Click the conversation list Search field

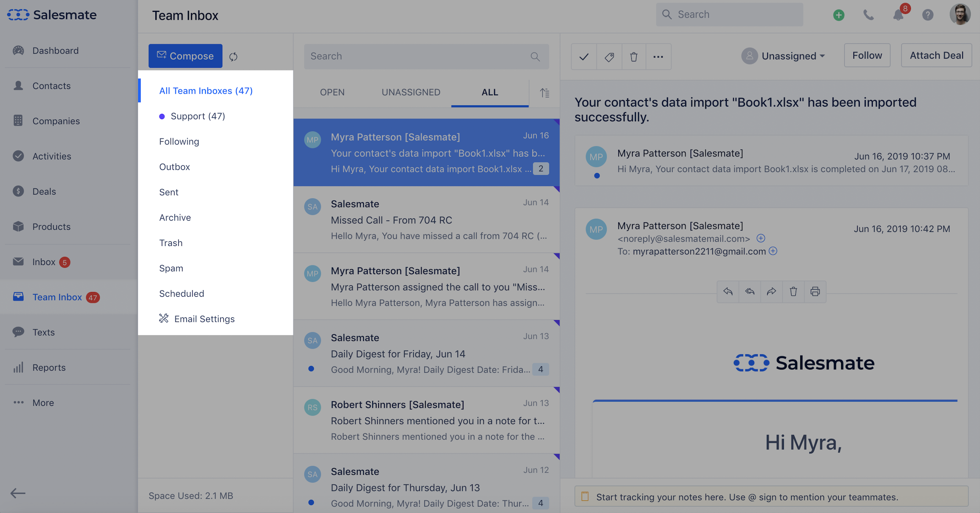(426, 57)
